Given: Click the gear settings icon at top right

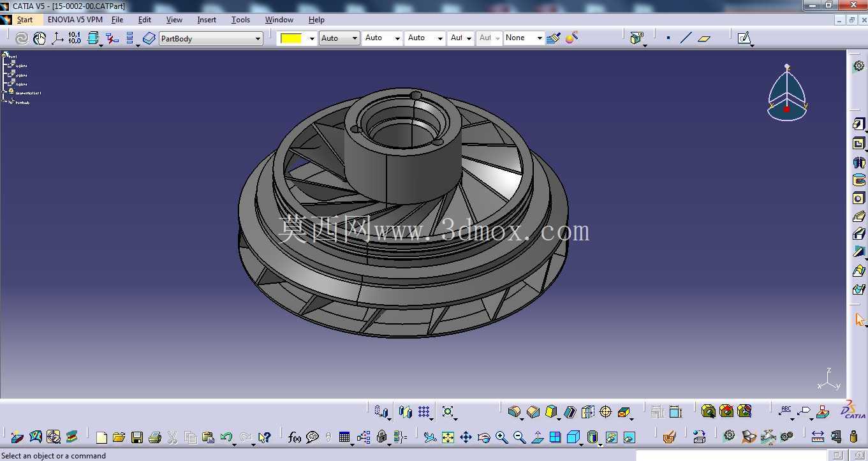Looking at the screenshot, I should click(x=859, y=66).
